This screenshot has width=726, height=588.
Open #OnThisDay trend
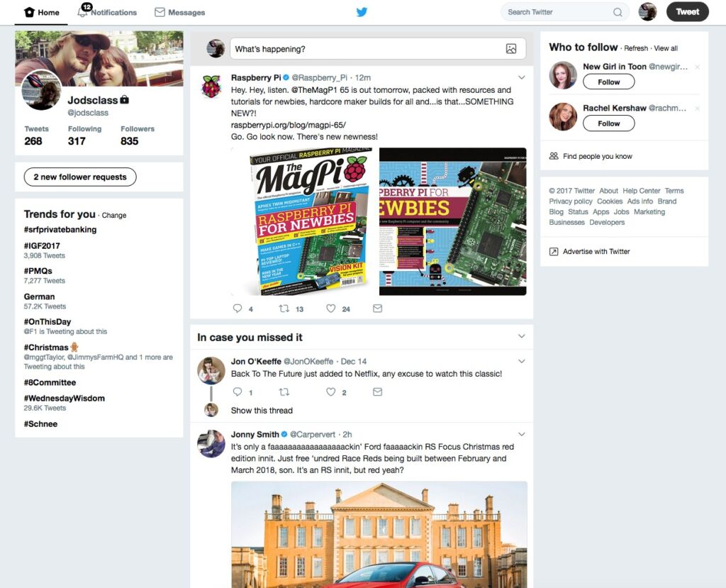48,322
